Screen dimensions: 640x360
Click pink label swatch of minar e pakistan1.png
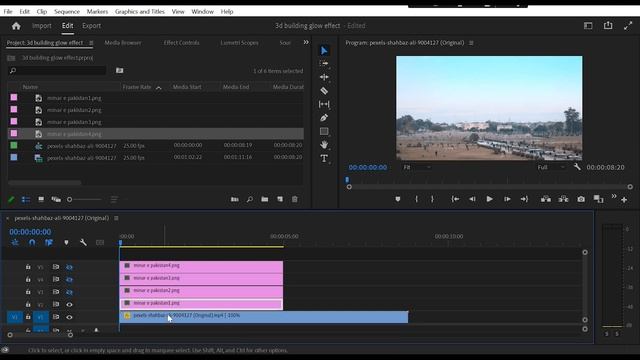[14, 98]
